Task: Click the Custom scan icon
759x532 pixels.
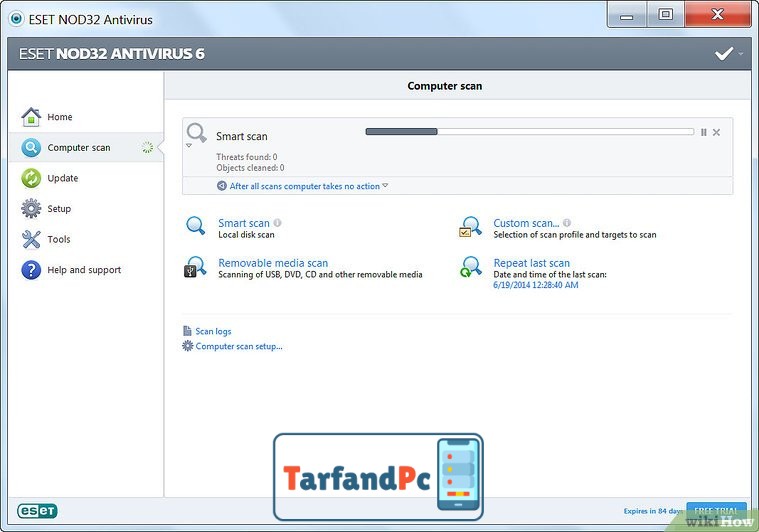Action: point(470,227)
